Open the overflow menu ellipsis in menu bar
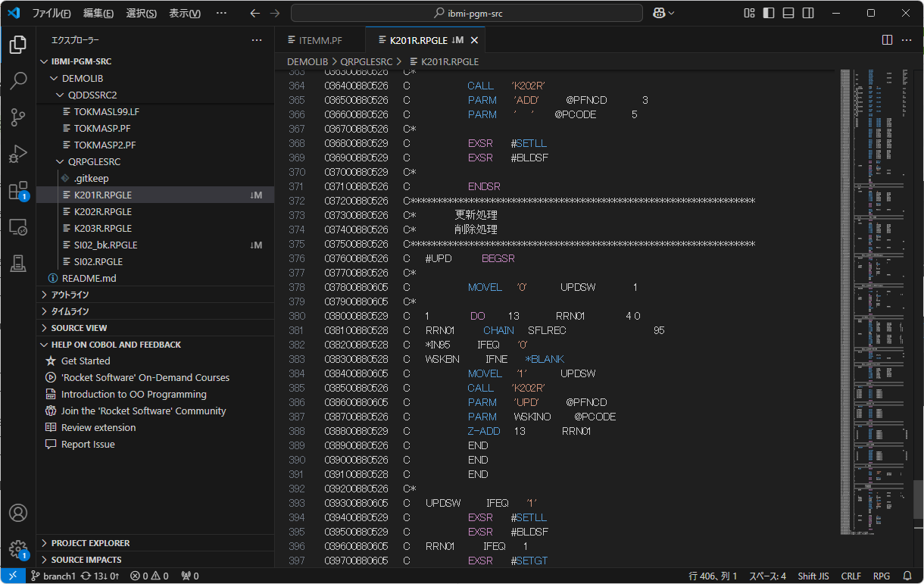The width and height of the screenshot is (924, 584). (x=221, y=13)
